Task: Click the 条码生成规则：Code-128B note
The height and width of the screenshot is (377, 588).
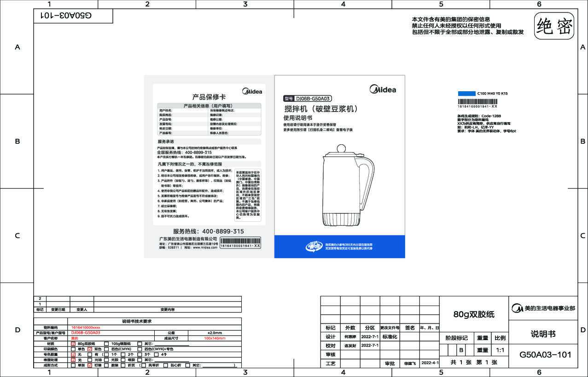Action: click(479, 116)
